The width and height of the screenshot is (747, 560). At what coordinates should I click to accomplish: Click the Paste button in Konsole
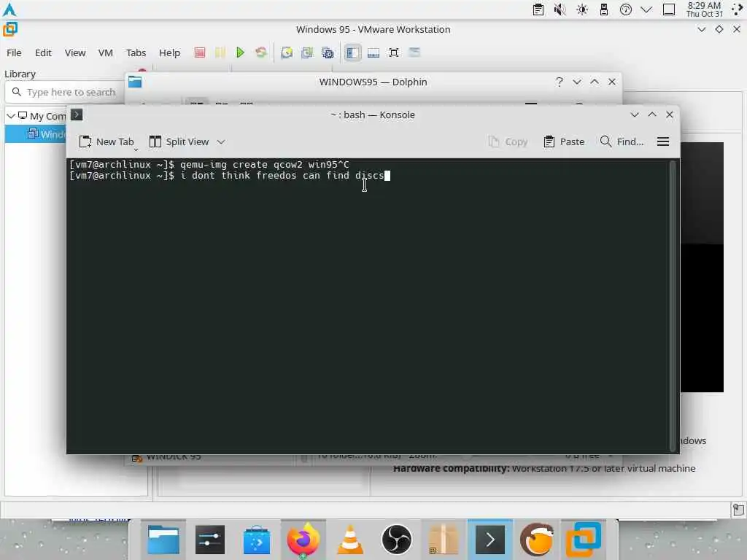pyautogui.click(x=564, y=141)
